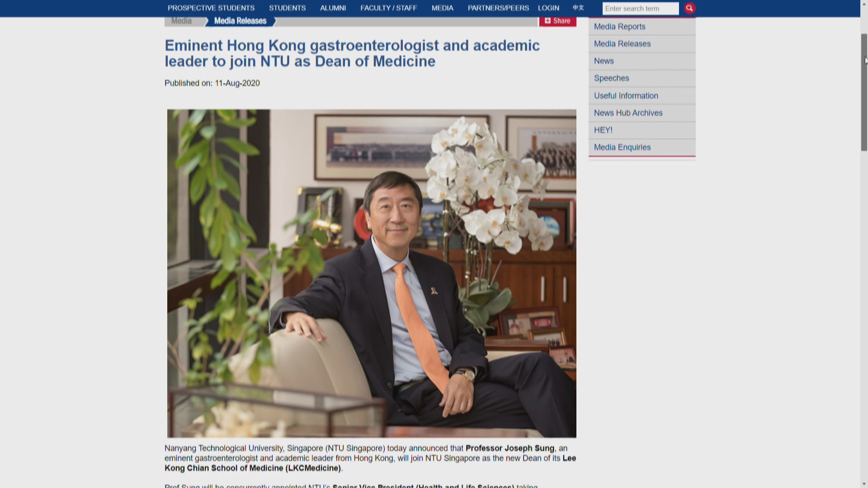
Task: Focus the 'Enter search term' field
Action: click(x=641, y=9)
